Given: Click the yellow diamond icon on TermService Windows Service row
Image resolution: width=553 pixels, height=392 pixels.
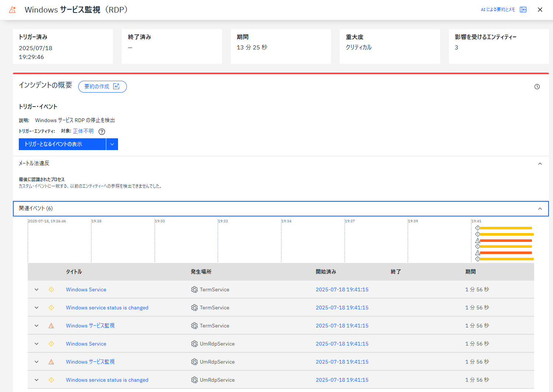Looking at the screenshot, I should (x=51, y=289).
